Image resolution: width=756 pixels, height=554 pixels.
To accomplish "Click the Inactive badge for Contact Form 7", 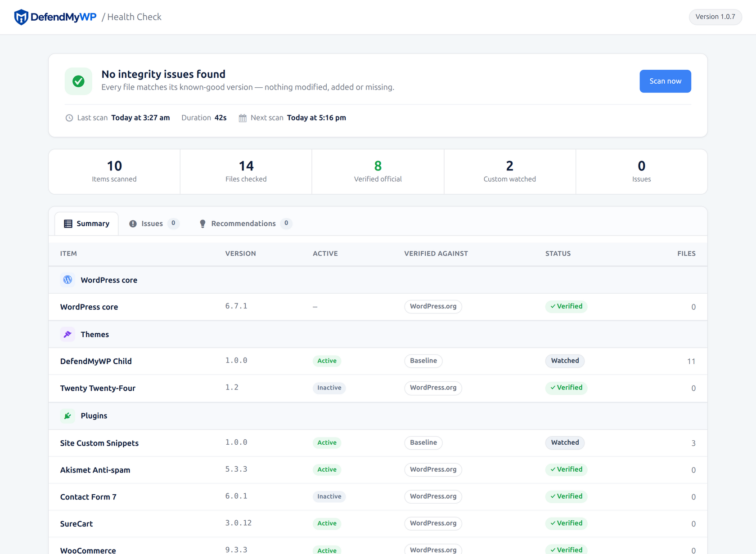I will click(x=329, y=496).
